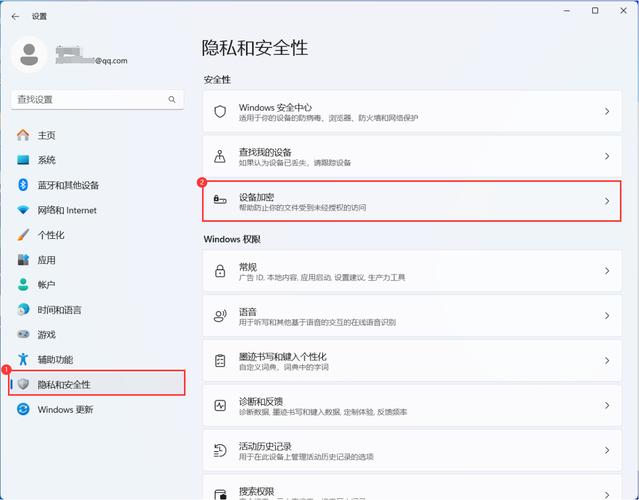The image size is (639, 500).
Task: Minimize the Settings window
Action: click(x=566, y=11)
